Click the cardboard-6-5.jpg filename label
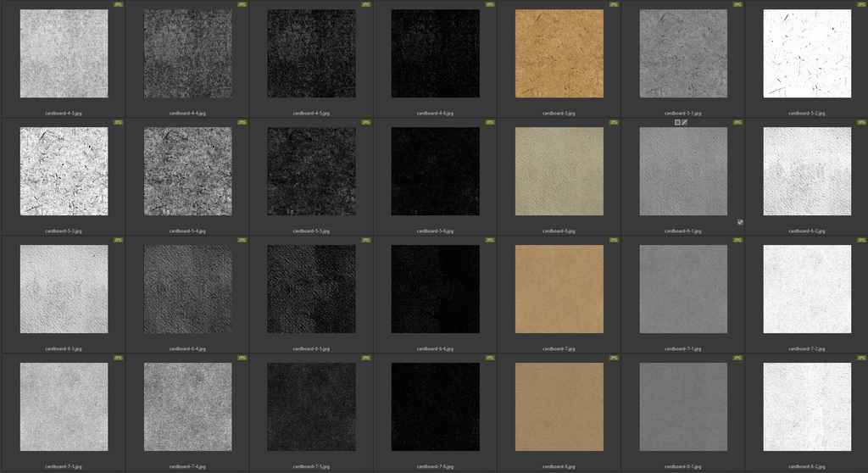868x473 pixels. (x=311, y=348)
